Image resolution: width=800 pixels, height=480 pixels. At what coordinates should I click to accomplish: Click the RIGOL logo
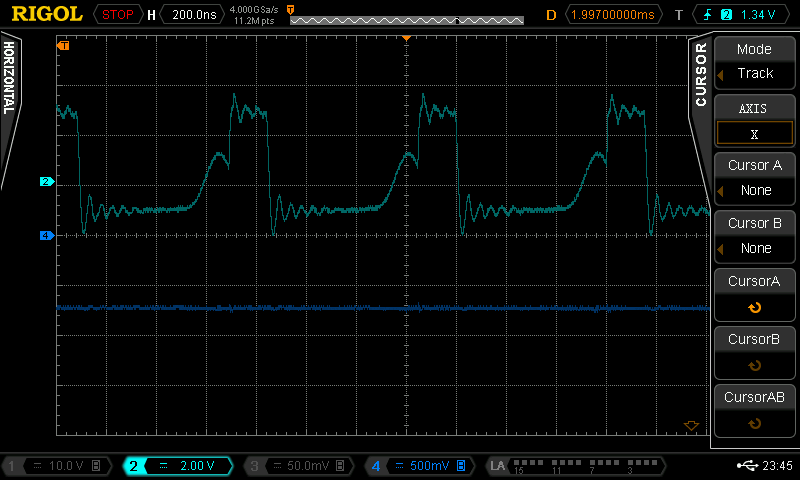click(47, 14)
